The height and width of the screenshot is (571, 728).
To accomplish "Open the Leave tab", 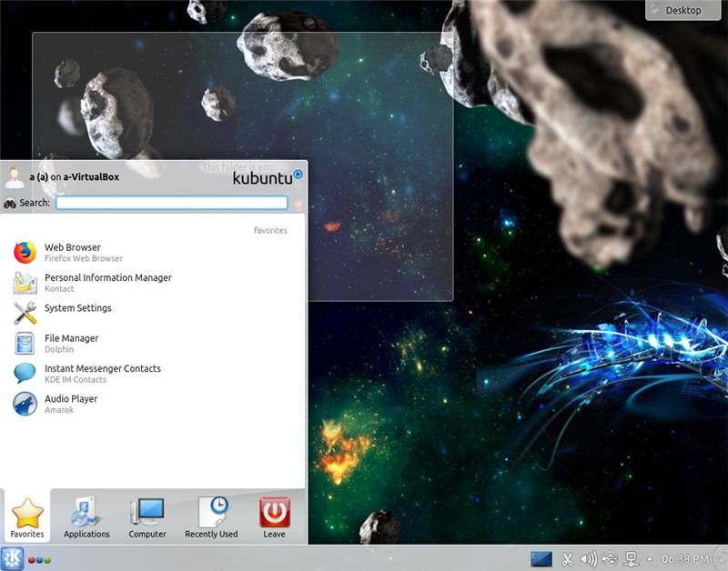I will 275,517.
